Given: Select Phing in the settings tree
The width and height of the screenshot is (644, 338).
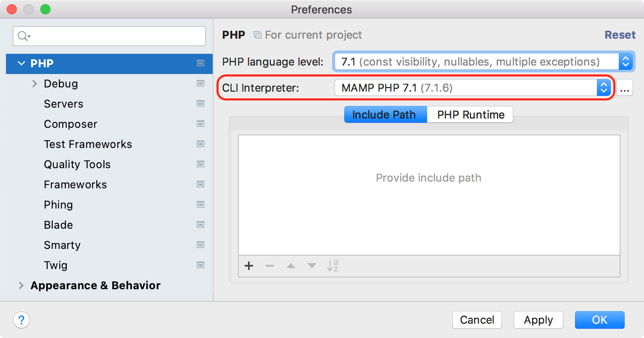Looking at the screenshot, I should 58,205.
